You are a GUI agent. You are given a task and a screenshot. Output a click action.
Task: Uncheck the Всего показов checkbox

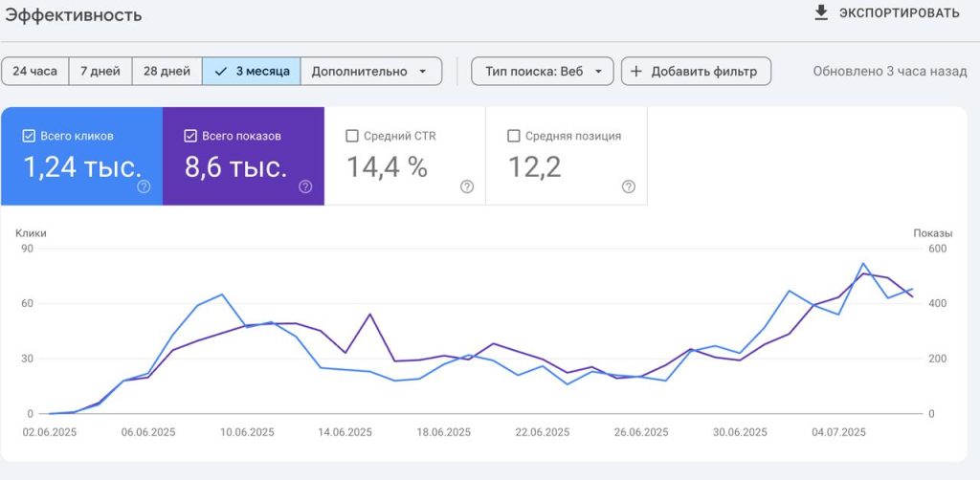pos(190,136)
